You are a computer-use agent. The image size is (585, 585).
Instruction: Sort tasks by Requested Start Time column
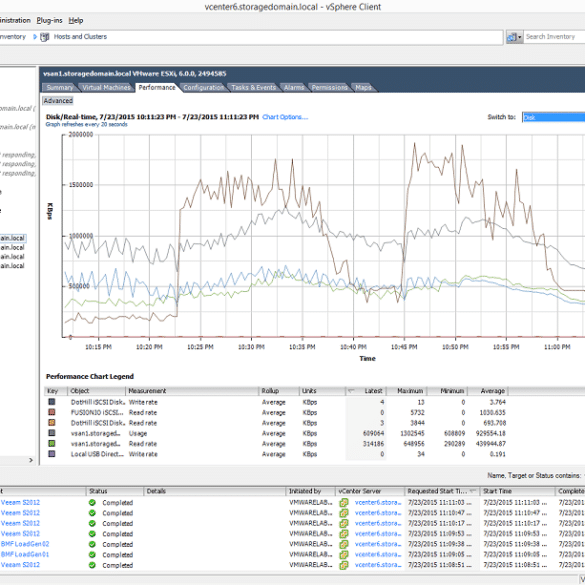[442, 491]
